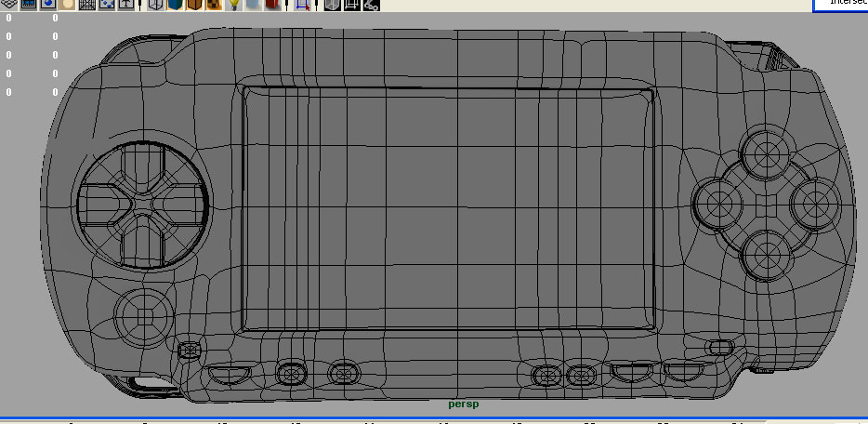Toggle shadows with the light blue cube icon
Image resolution: width=868 pixels, height=424 pixels.
pos(254,5)
